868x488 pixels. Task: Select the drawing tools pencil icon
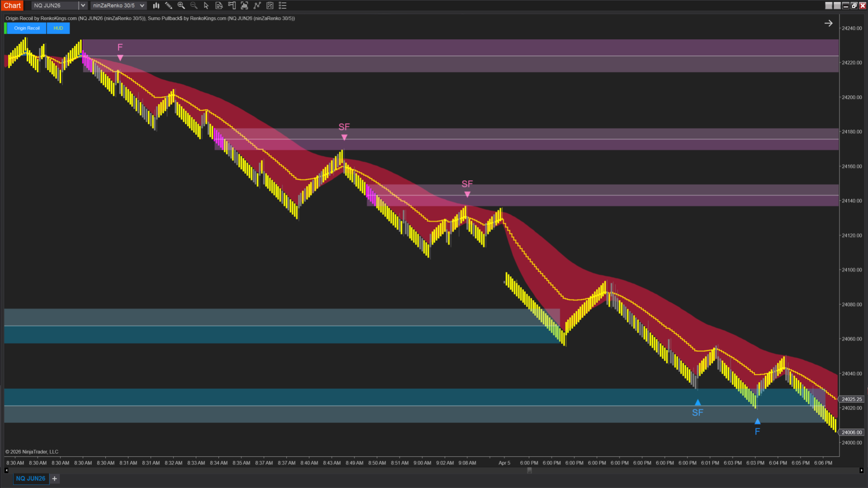tap(169, 5)
